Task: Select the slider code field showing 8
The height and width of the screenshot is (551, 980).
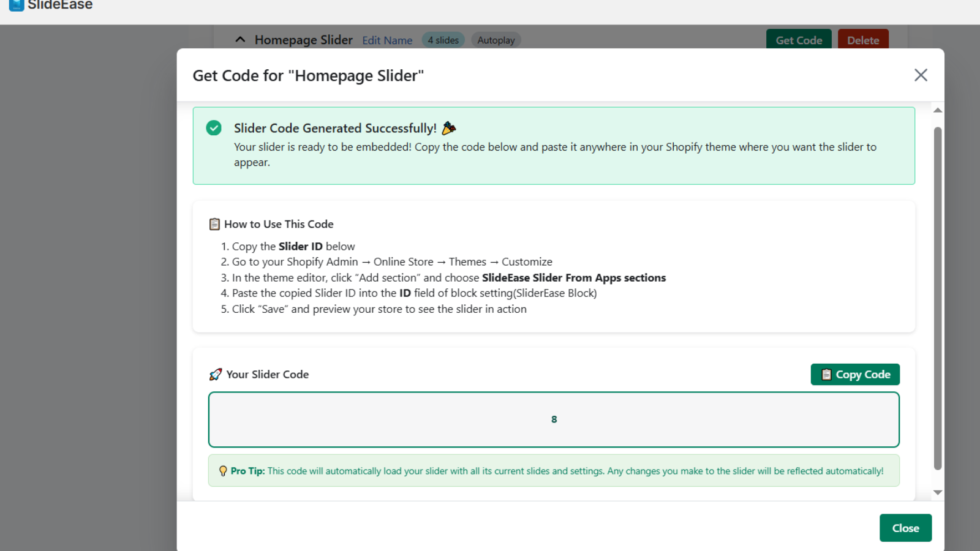Action: [554, 419]
